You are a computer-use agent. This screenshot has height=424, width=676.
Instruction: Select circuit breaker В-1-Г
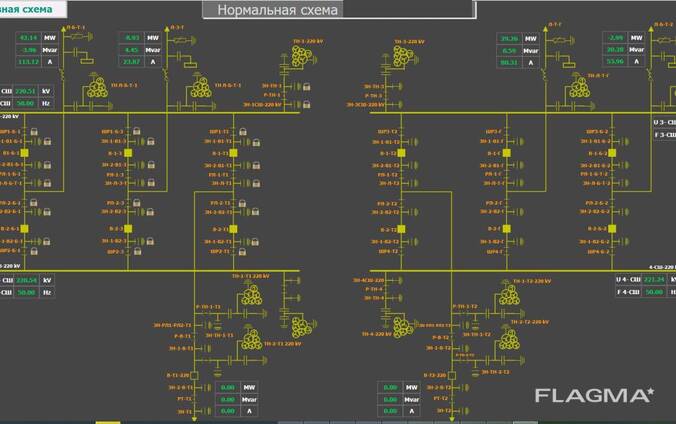pyautogui.click(x=507, y=153)
